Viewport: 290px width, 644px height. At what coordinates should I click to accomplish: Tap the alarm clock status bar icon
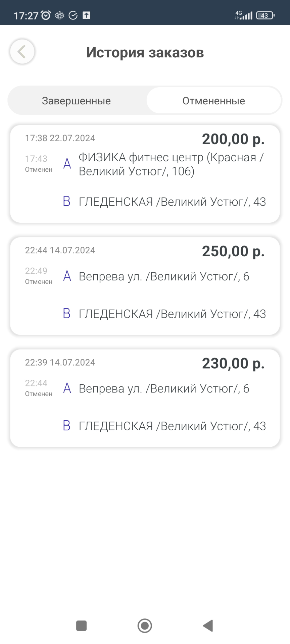(x=46, y=15)
